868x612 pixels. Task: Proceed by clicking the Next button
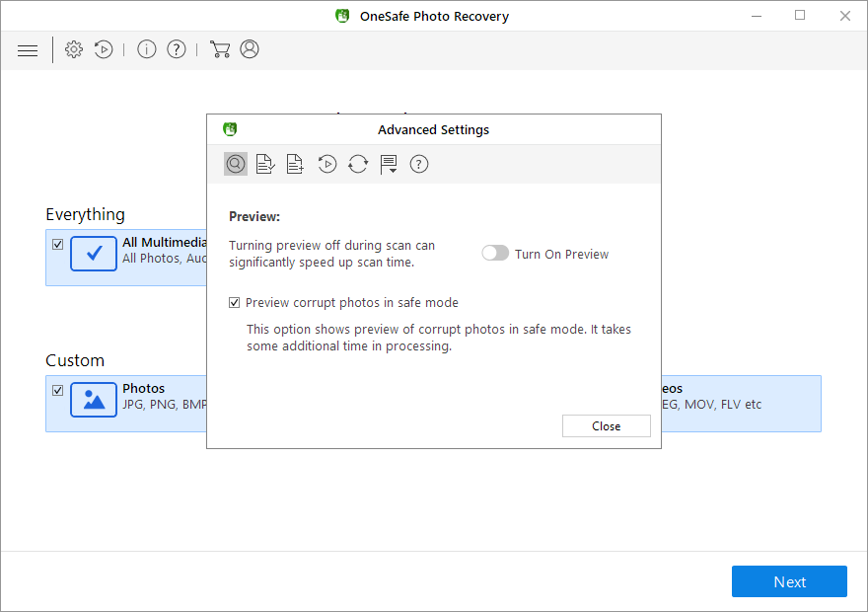point(789,581)
